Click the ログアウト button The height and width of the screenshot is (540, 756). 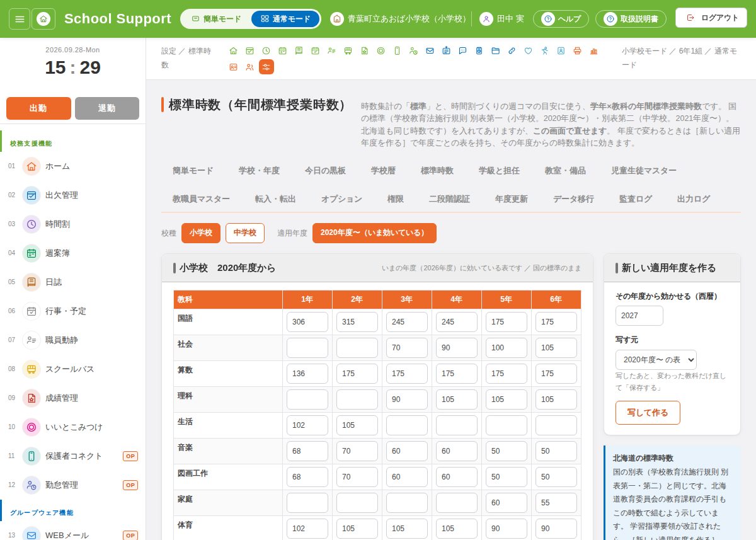click(x=711, y=18)
